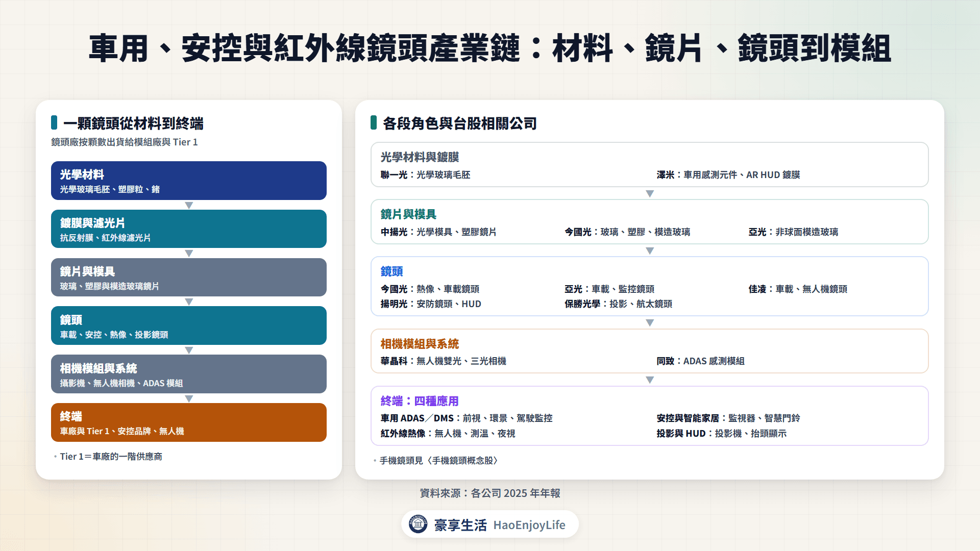Click 聯一光:光學玻璃毛胚
980x551 pixels.
coord(425,175)
